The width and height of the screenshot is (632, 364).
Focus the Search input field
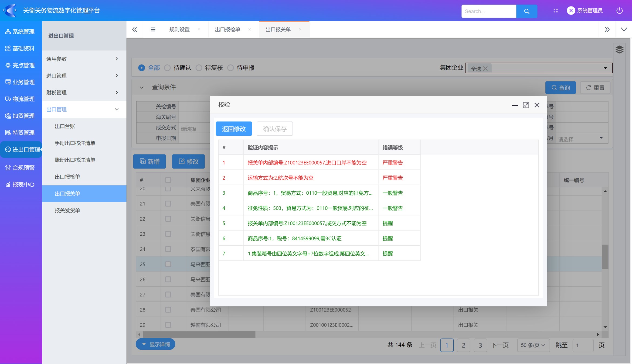click(x=489, y=11)
